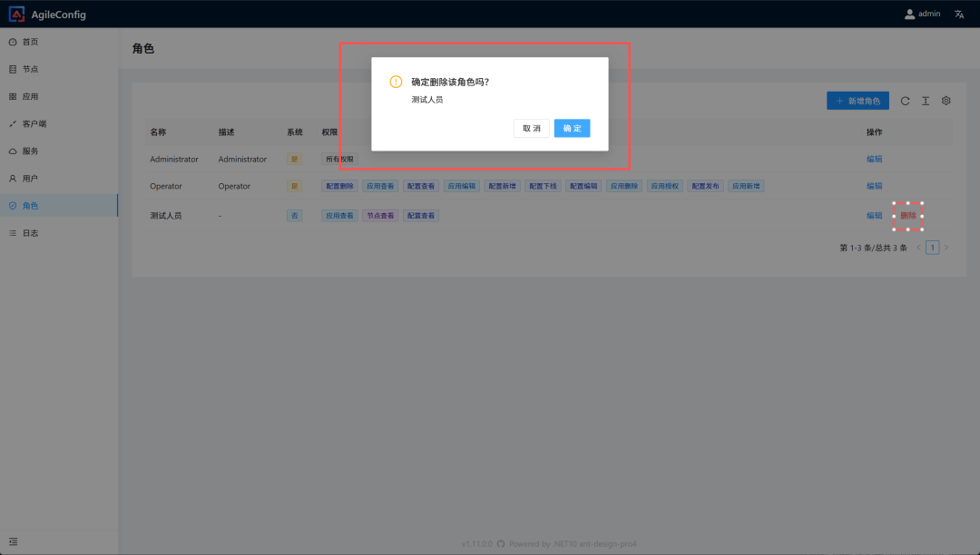
Task: Collapse the sidebar via bottom-left icon
Action: point(13,541)
